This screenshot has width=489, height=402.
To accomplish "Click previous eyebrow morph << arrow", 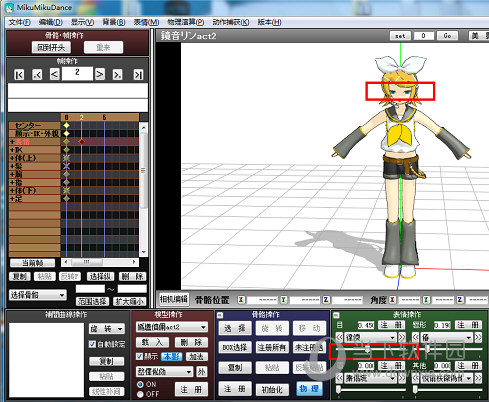I will tap(339, 378).
